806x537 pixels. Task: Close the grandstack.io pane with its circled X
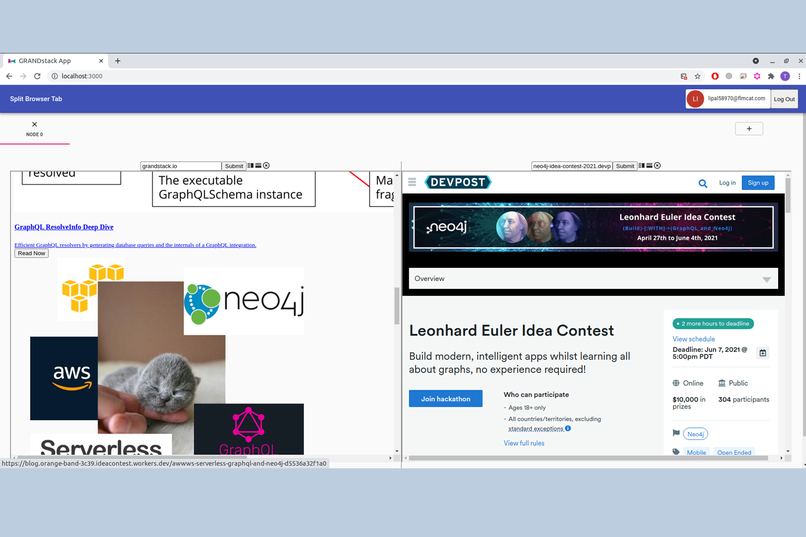click(x=266, y=165)
